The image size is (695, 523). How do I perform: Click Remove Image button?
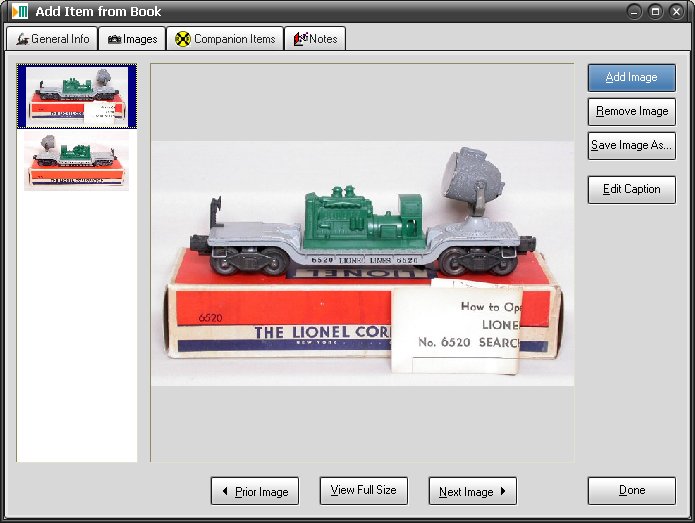[632, 111]
